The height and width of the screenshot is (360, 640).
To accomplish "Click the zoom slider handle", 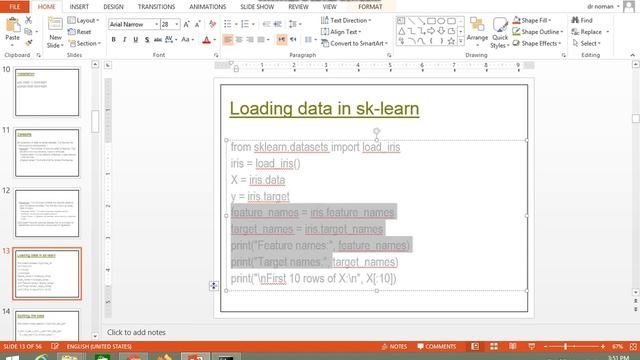I will click(x=565, y=347).
